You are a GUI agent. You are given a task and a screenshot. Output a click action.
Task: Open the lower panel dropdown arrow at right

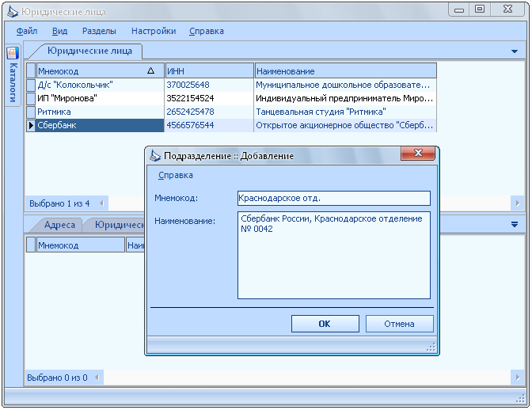click(515, 225)
